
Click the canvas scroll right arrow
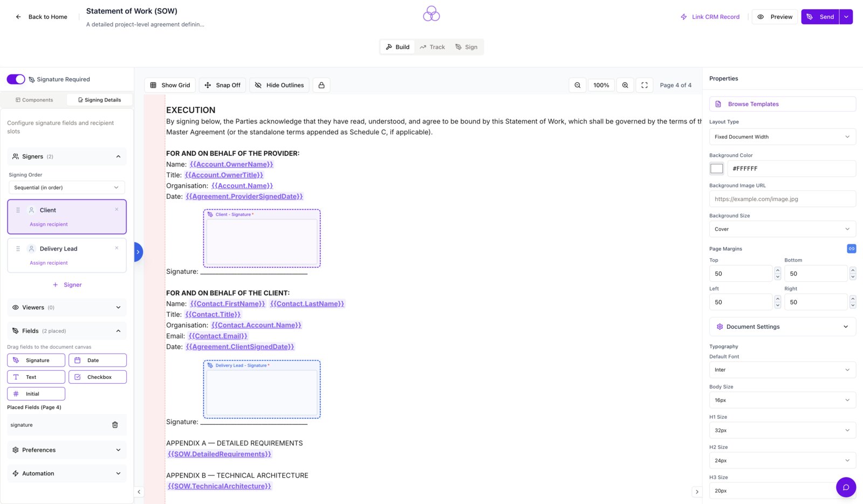[697, 492]
